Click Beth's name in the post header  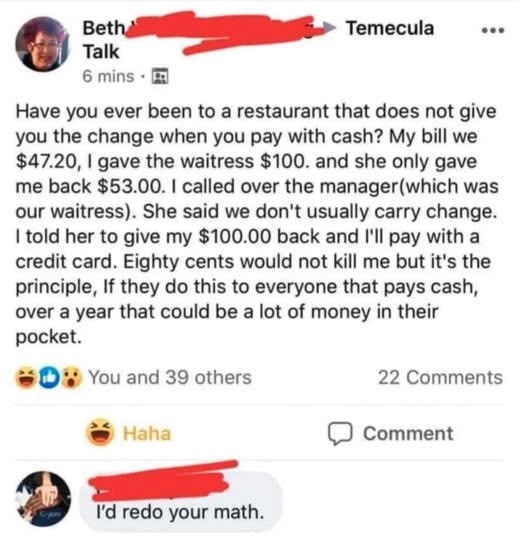click(x=104, y=28)
